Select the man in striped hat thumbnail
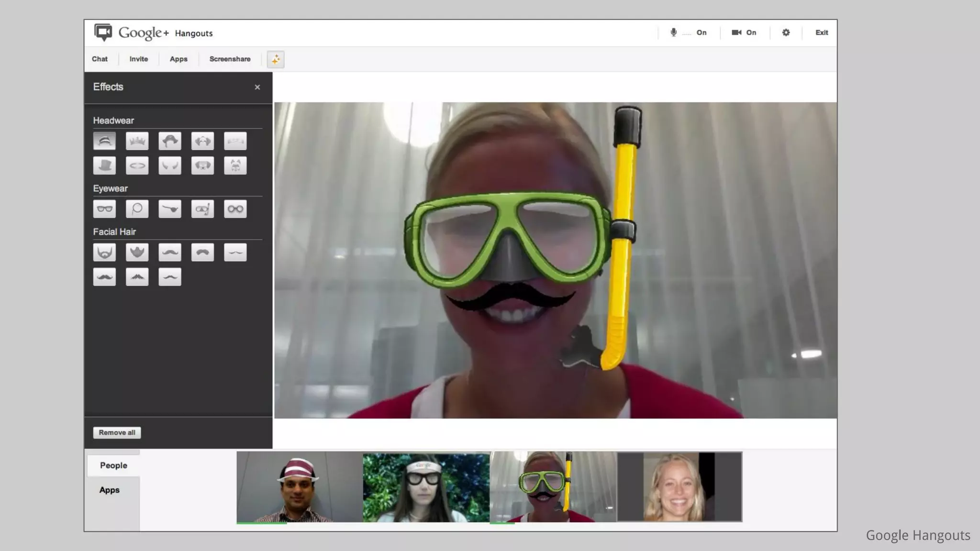 [x=300, y=487]
